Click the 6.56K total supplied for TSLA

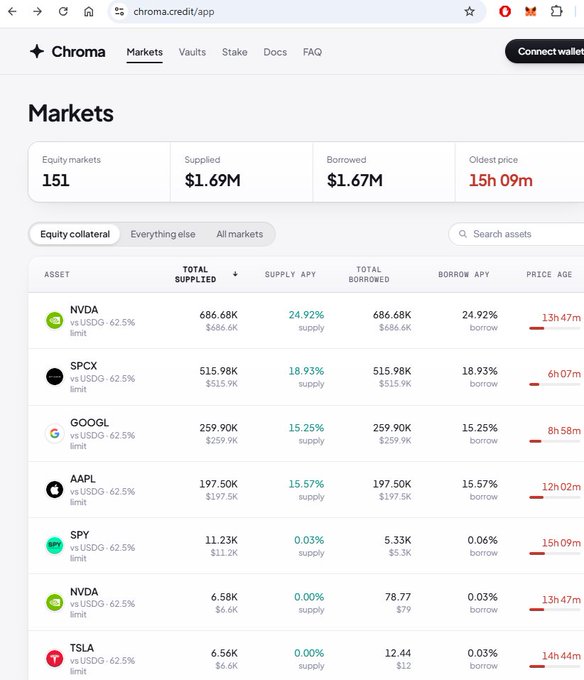[x=224, y=653]
